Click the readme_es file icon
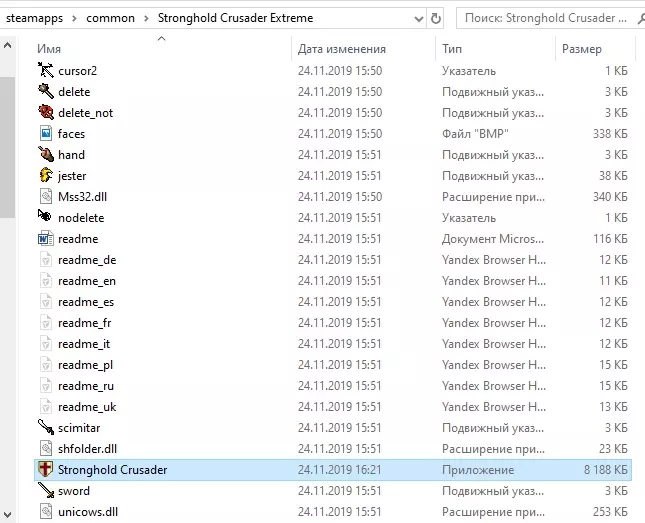 (x=46, y=302)
